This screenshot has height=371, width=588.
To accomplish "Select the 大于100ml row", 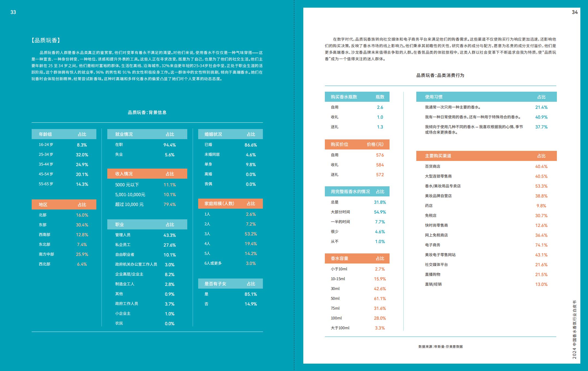I will (357, 328).
